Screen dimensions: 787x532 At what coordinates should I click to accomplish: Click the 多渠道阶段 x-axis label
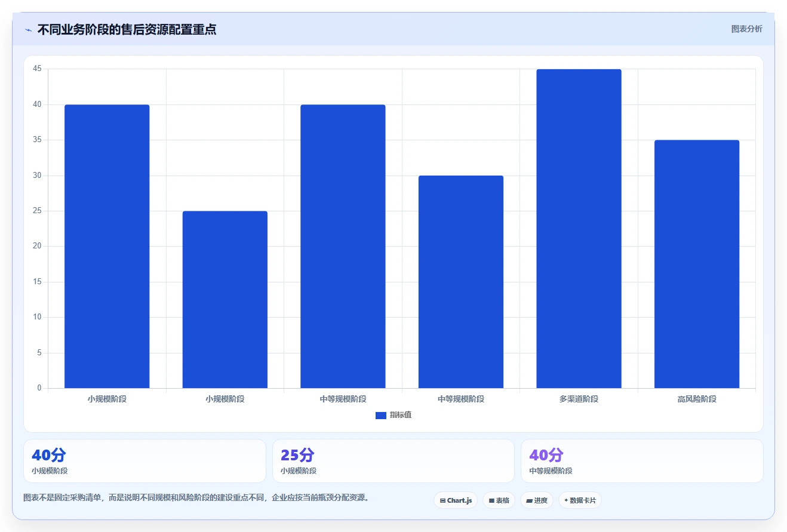tap(579, 399)
